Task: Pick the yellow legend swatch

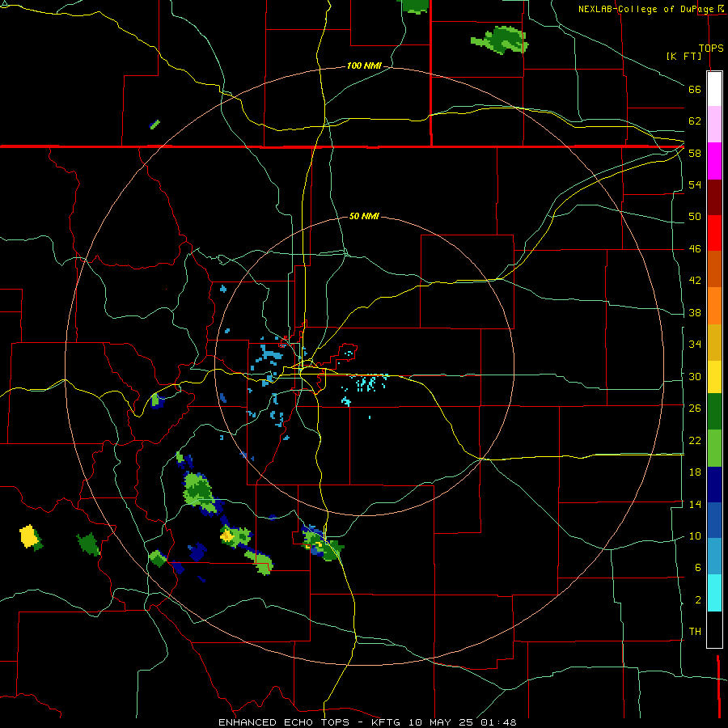Action: [714, 376]
